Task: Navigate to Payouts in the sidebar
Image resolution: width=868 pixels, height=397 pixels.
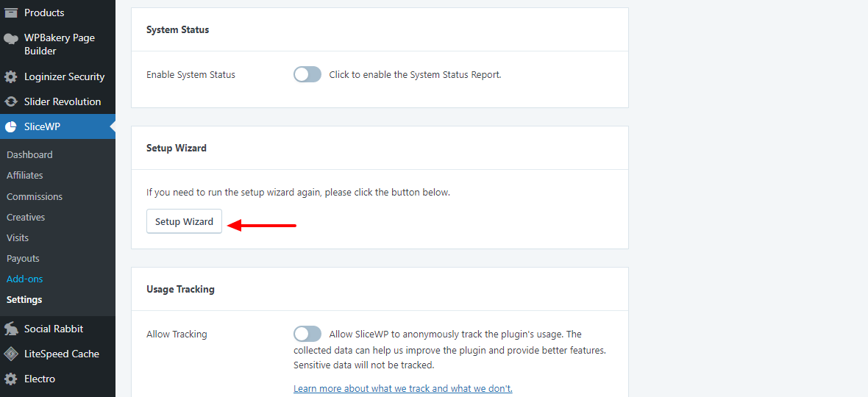Action: click(23, 258)
